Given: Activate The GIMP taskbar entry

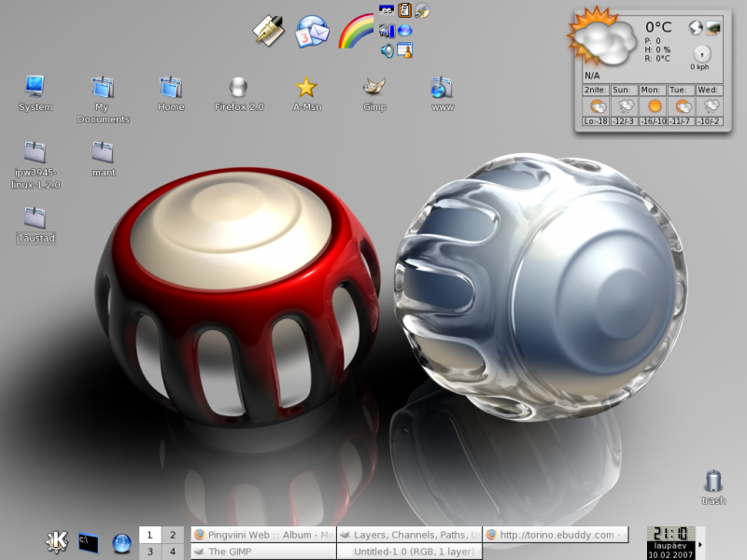Looking at the screenshot, I should 263,552.
